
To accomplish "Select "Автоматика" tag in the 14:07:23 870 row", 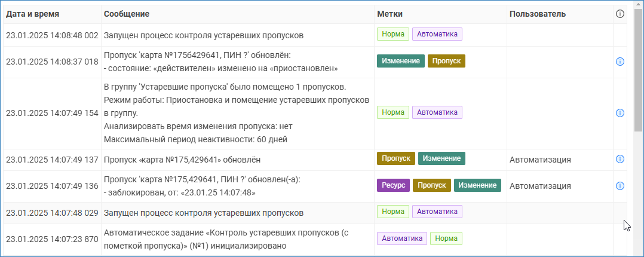I will (x=401, y=238).
